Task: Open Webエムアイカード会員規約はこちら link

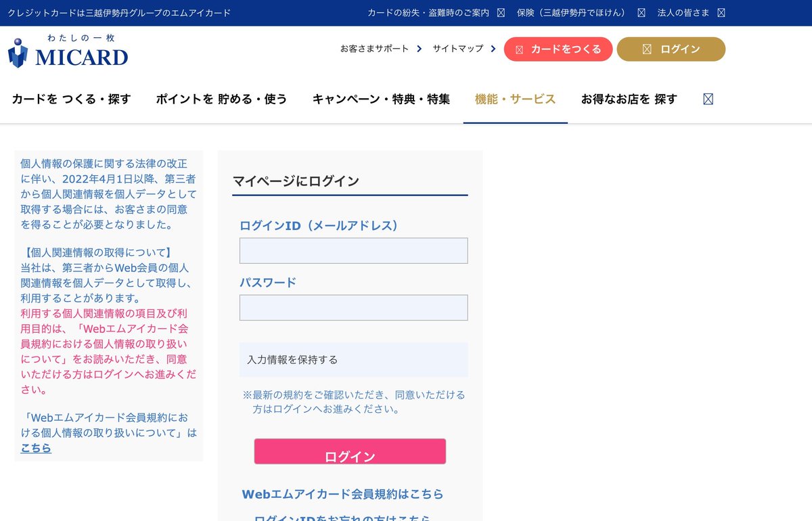Action: tap(342, 494)
